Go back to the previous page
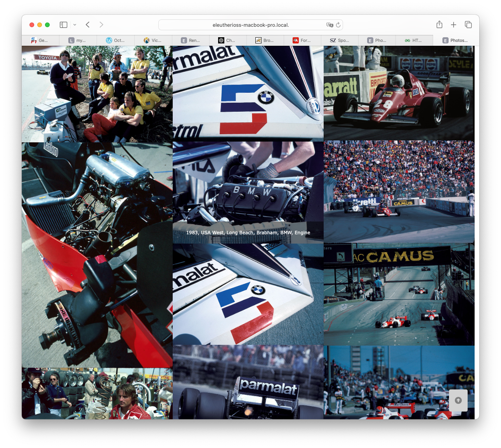This screenshot has width=501, height=448. tap(88, 25)
